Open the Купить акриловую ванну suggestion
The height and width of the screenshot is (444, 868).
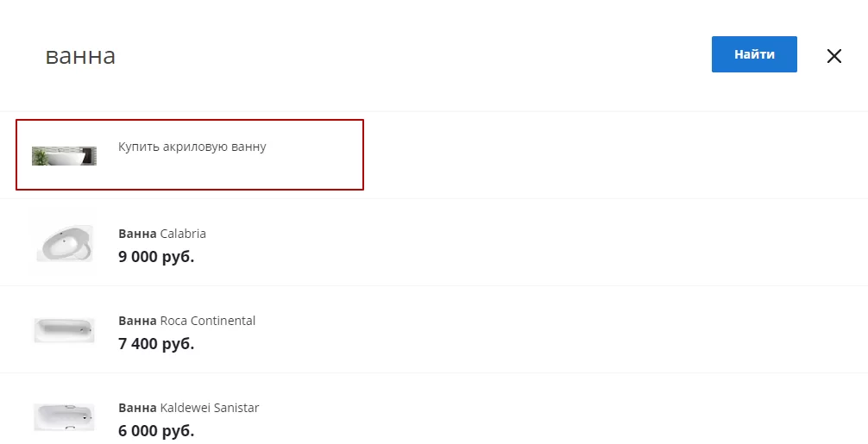[x=190, y=155]
